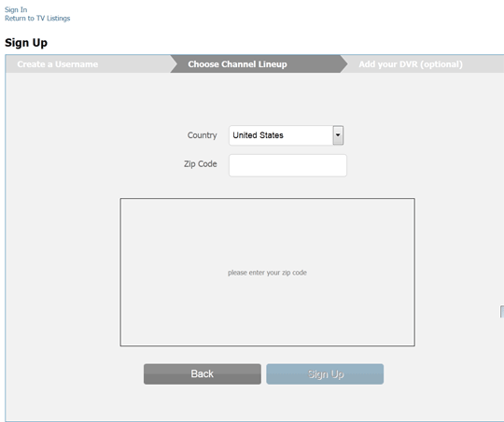Focus the Zip Code text field

click(287, 165)
